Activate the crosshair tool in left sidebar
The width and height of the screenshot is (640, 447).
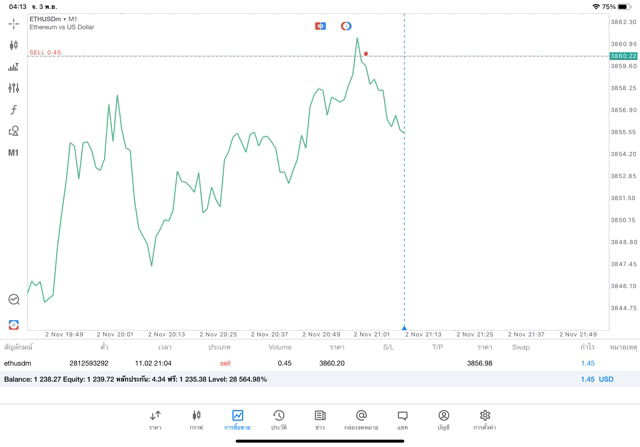(14, 23)
